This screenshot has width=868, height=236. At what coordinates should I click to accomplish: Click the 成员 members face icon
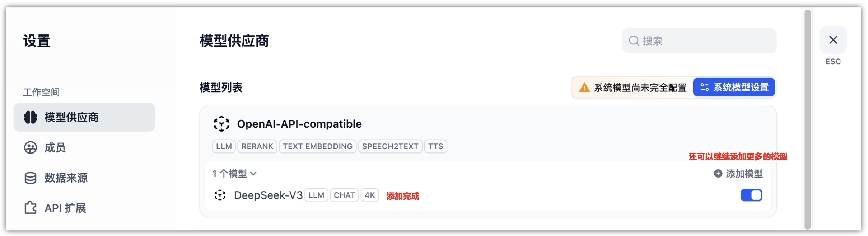pyautogui.click(x=31, y=148)
